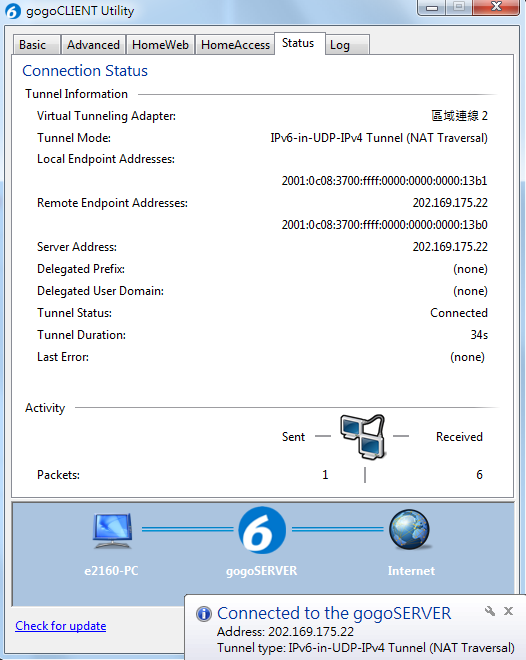The width and height of the screenshot is (526, 660).
Task: Click the Connected to the gogoSERVER balloon title
Action: (x=334, y=613)
